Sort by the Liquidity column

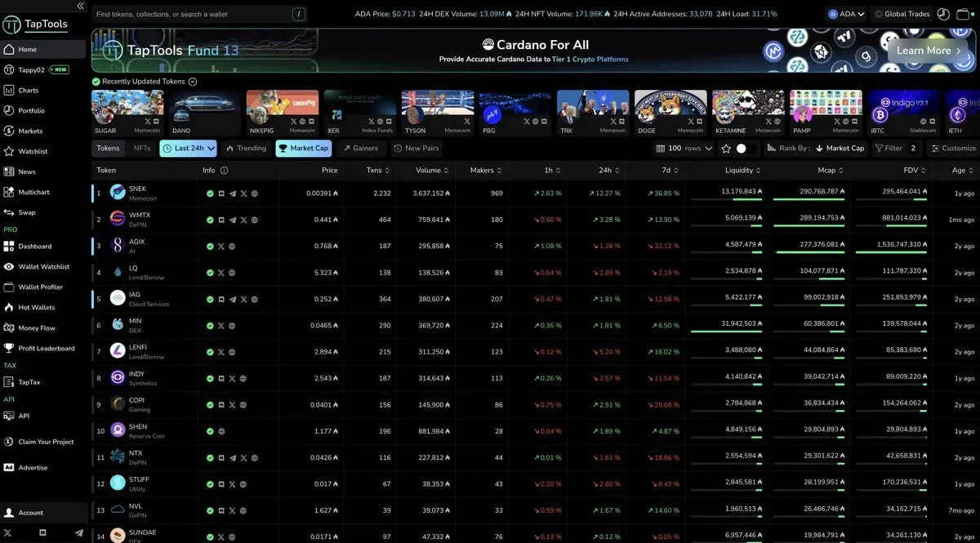(x=744, y=171)
